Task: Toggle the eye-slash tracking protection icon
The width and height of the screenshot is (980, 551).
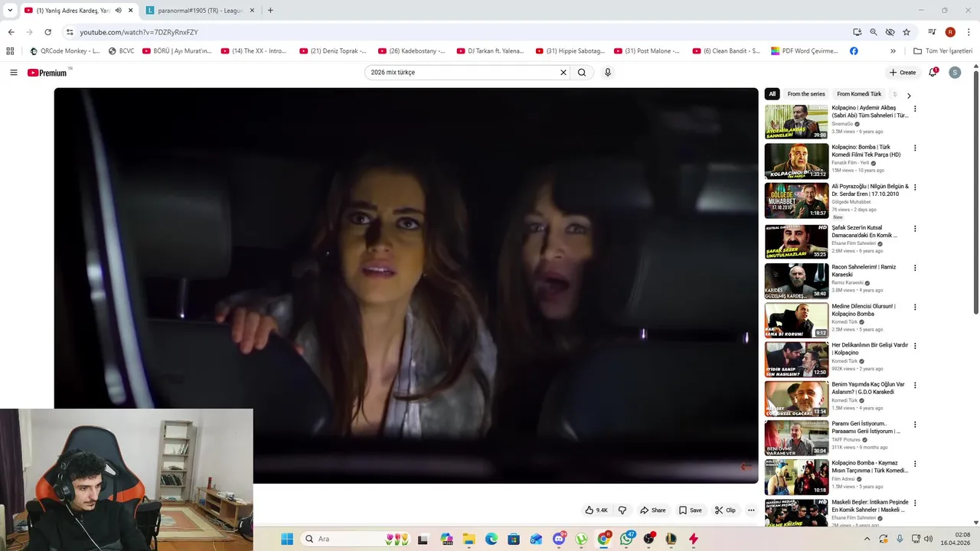Action: coord(890,32)
